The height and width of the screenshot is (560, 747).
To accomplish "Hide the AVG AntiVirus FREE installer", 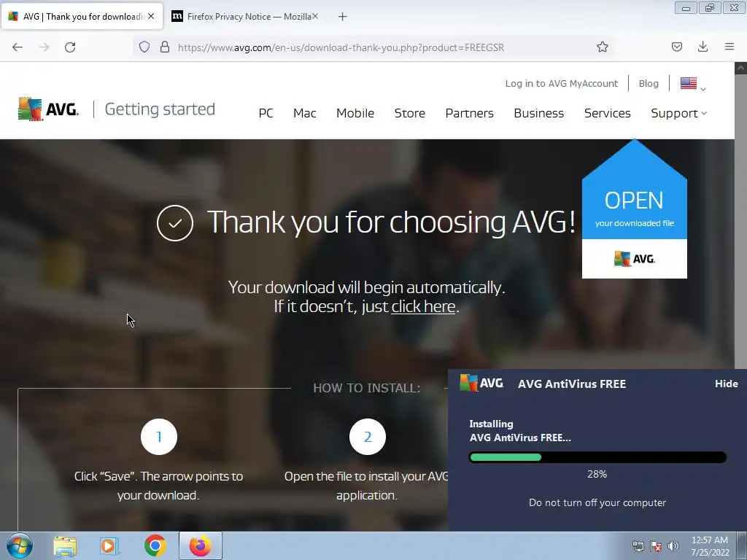I will pyautogui.click(x=726, y=384).
